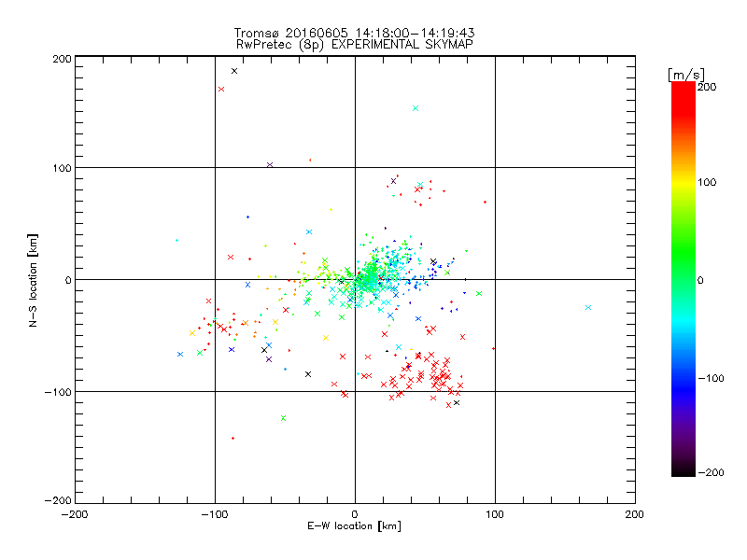Click the black cross marker at the top left
The height and width of the screenshot is (560, 747).
(234, 72)
